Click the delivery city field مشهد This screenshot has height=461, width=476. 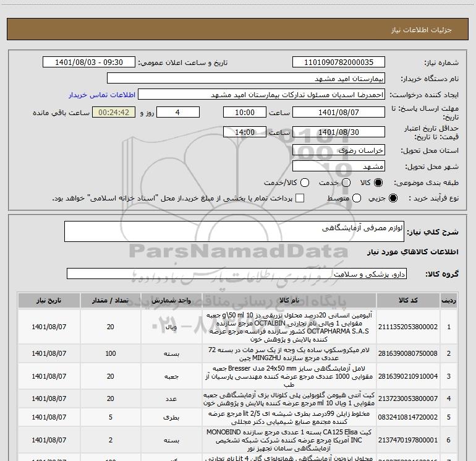click(339, 166)
